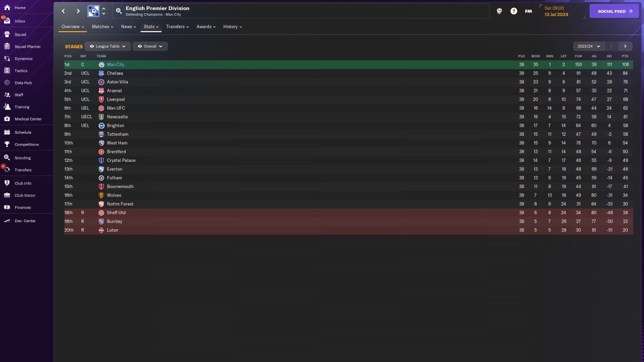Click the English Premier Division search field
Image resolution: width=644 pixels, height=362 pixels.
click(300, 11)
